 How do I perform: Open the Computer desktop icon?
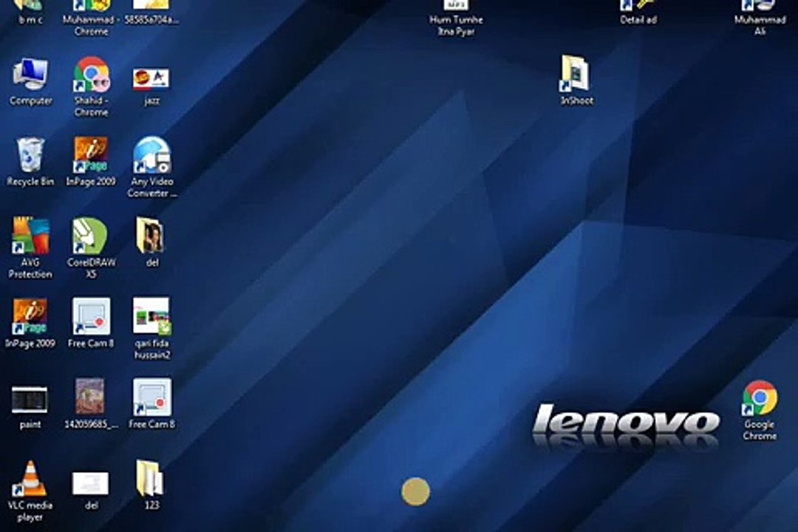(x=30, y=81)
